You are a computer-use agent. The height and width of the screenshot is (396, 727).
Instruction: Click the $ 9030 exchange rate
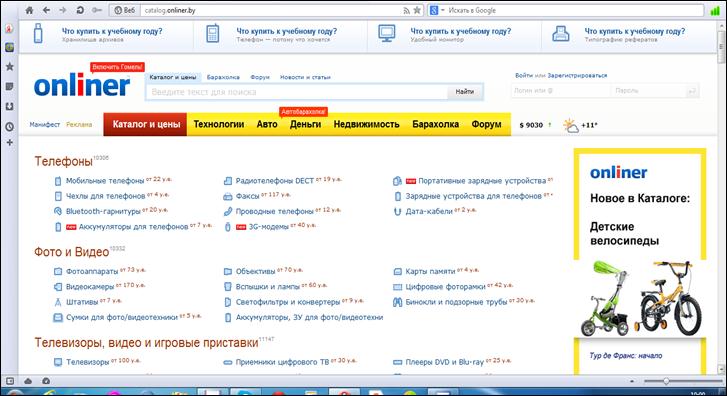pyautogui.click(x=531, y=125)
